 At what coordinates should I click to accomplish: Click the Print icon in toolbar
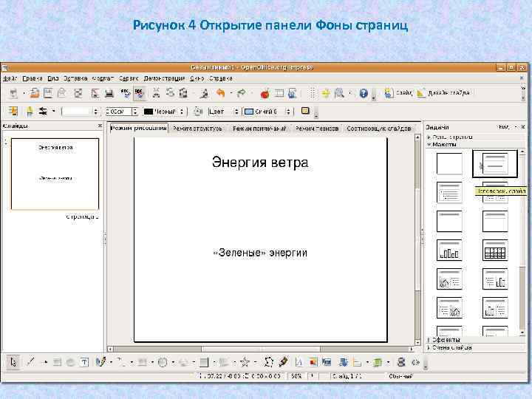pos(109,93)
